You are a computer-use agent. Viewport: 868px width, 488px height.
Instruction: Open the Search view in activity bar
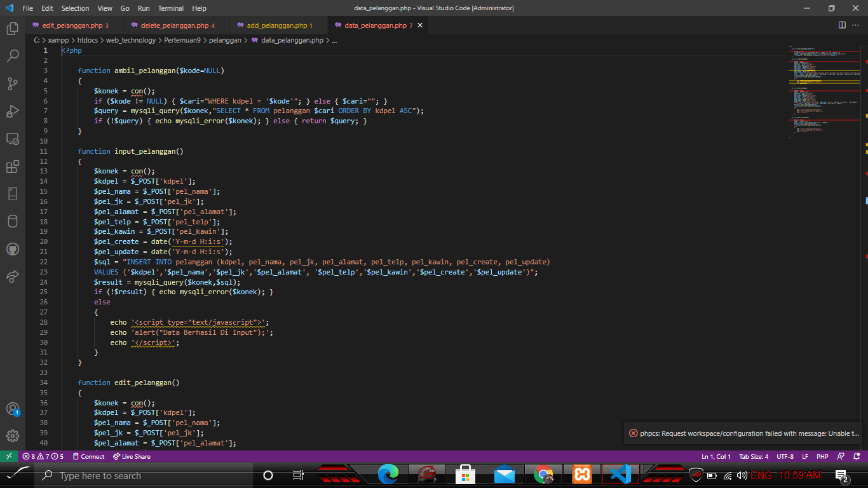click(12, 56)
